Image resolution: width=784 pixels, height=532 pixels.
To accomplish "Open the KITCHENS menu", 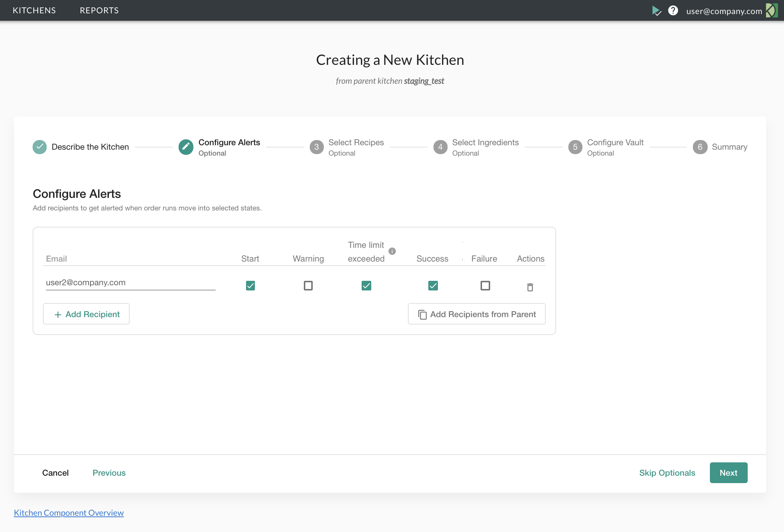I will (34, 10).
